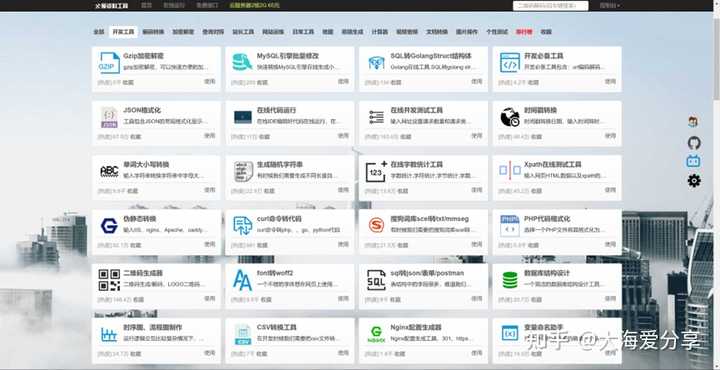This screenshot has height=370, width=720.
Task: Click the MySQL engine batch modify database icon
Action: 242,62
